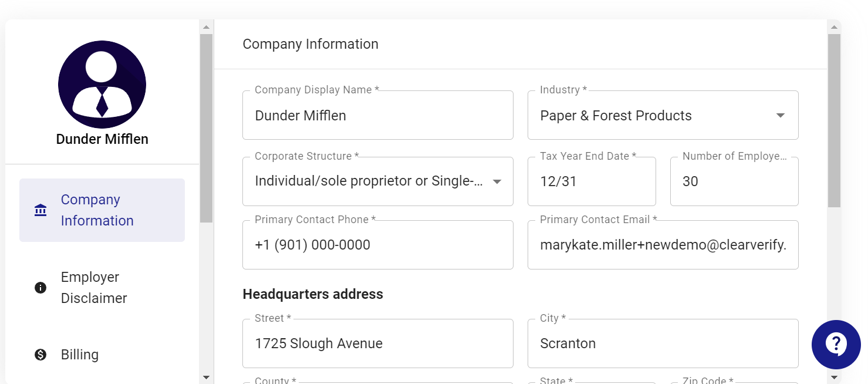Click the dollar icon beside Billing

[x=40, y=355]
